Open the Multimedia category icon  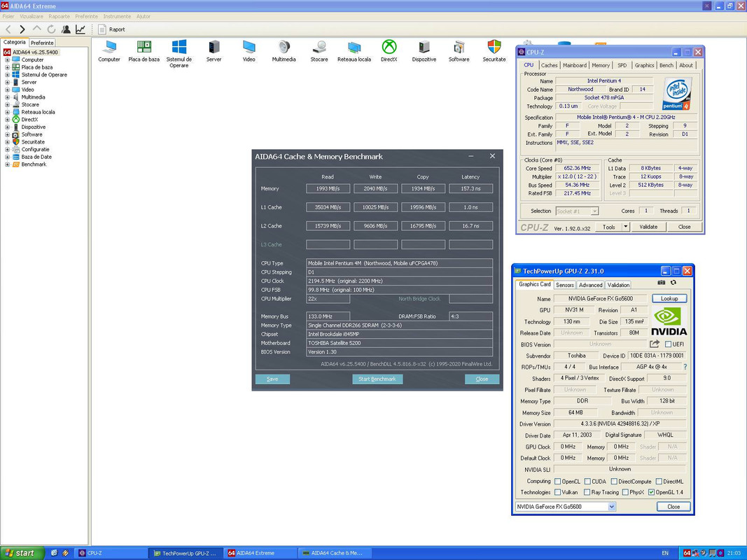click(x=284, y=51)
